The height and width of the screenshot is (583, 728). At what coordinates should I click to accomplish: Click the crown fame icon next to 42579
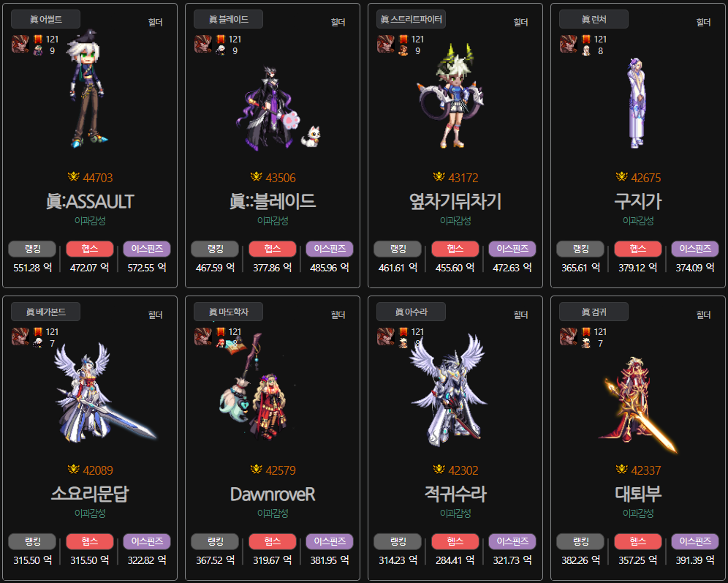click(257, 470)
